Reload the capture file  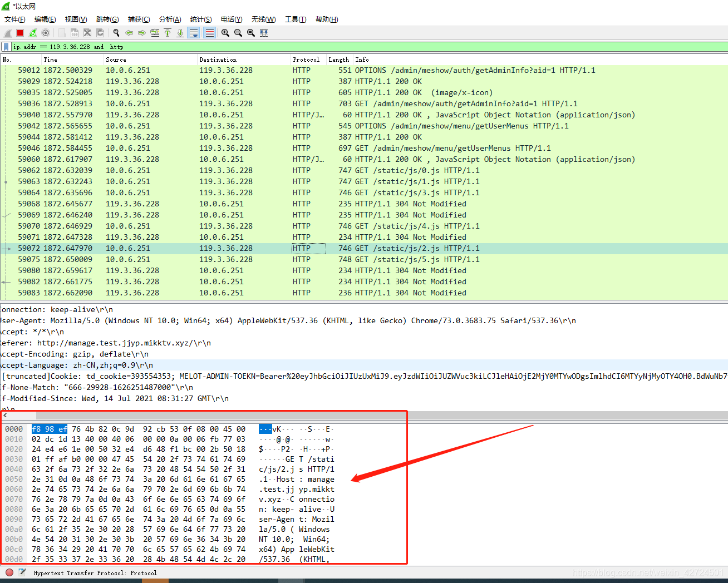pyautogui.click(x=100, y=33)
